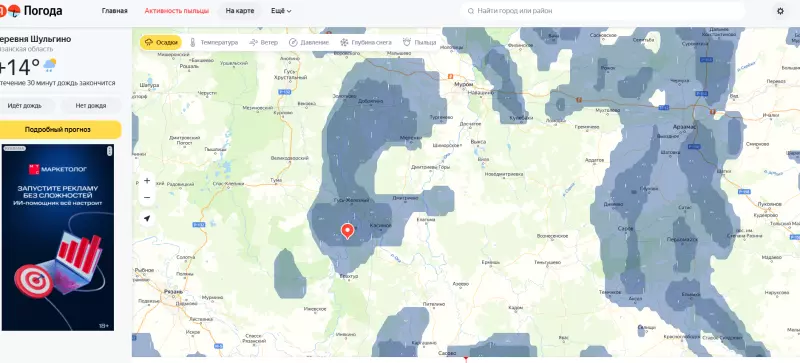Zoom out the map with minus button
The image size is (800, 363).
pyautogui.click(x=147, y=198)
